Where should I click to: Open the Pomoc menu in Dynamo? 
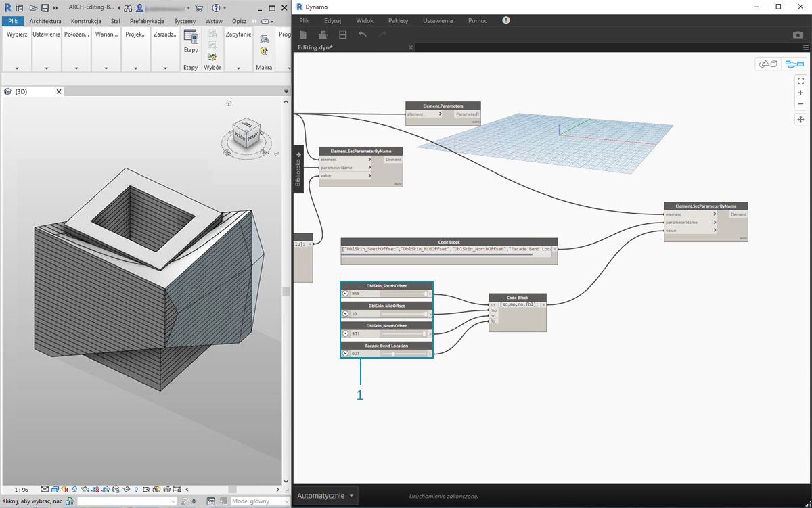coord(477,21)
